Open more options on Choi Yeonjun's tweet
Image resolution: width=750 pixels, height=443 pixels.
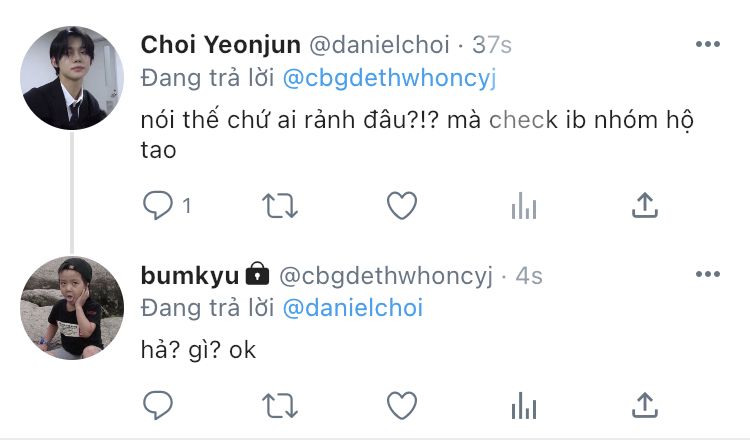click(708, 44)
